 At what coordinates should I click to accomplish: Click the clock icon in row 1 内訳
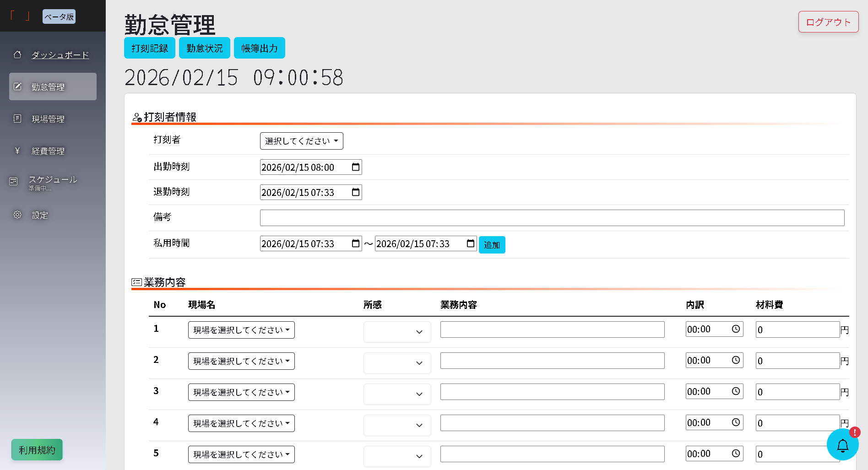click(x=736, y=329)
